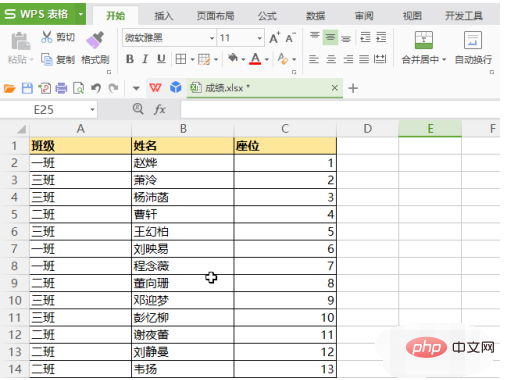Screen dimensions: 505x380
Task: Increase font size with larger A icon
Action: click(275, 38)
